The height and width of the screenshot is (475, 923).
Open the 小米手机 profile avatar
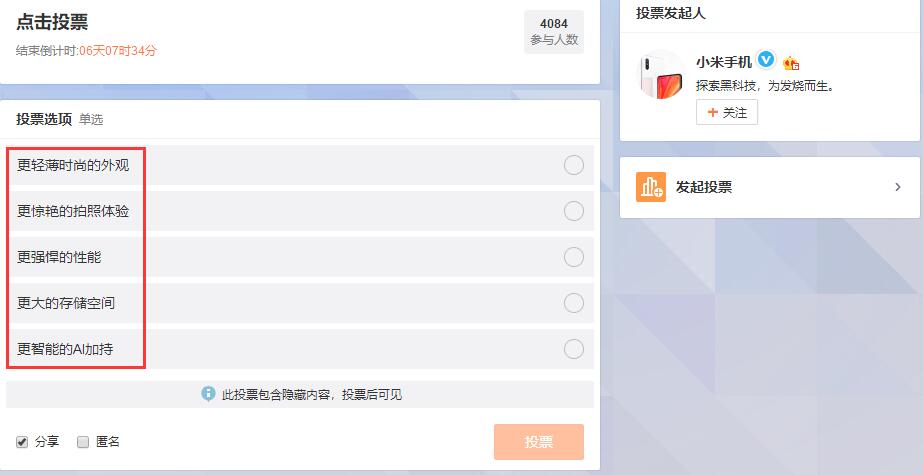[661, 75]
